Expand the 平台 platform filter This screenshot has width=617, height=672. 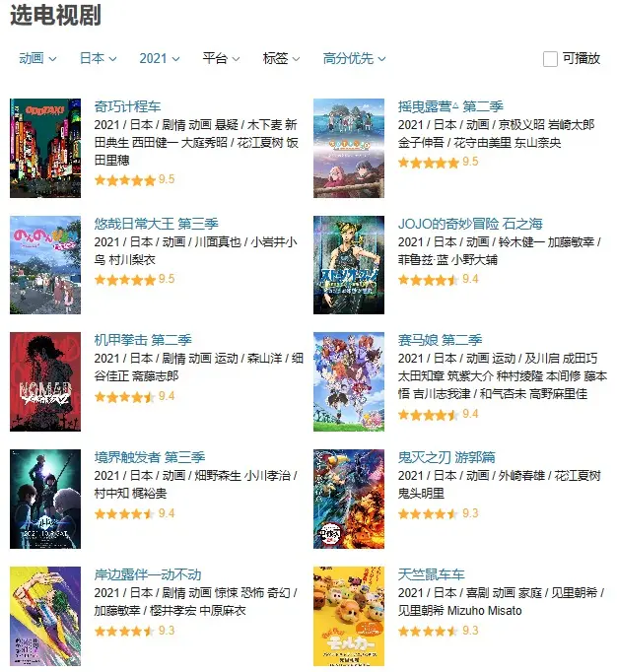[x=221, y=58]
